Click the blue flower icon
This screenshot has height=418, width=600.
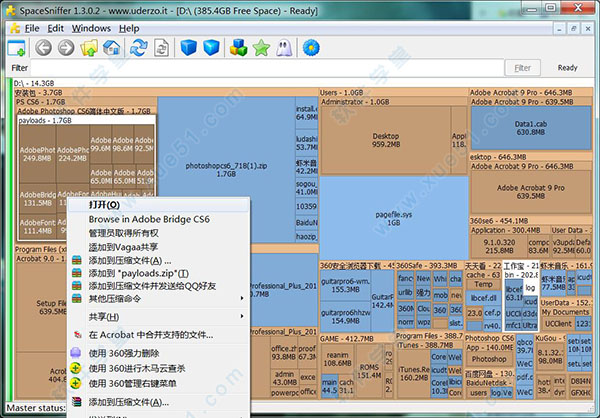(x=311, y=48)
